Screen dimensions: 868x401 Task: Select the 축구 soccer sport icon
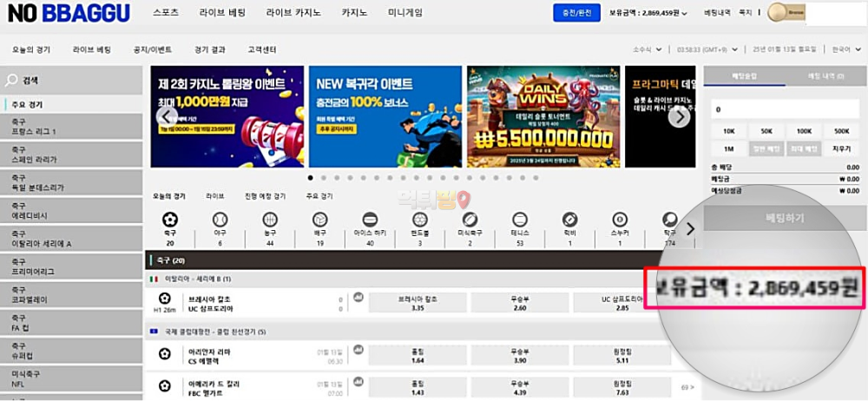(170, 220)
